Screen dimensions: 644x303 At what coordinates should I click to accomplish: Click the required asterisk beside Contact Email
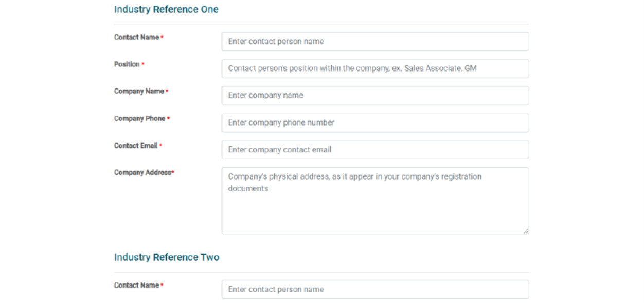pos(160,146)
